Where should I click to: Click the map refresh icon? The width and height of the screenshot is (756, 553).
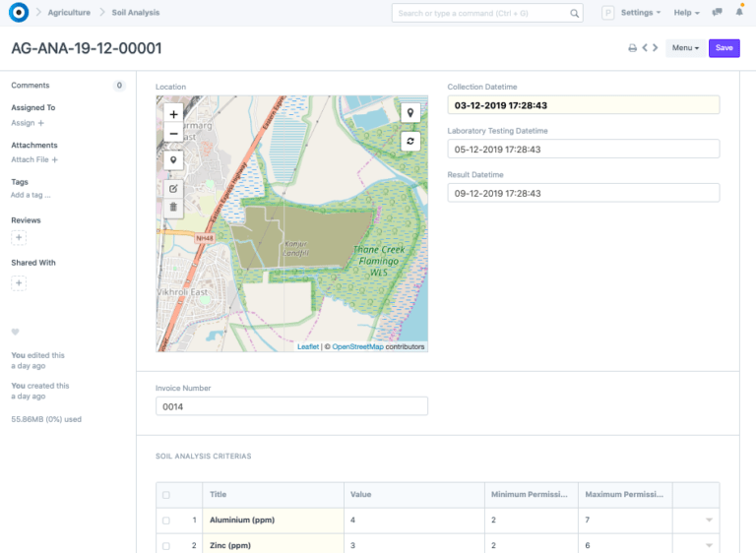(410, 142)
